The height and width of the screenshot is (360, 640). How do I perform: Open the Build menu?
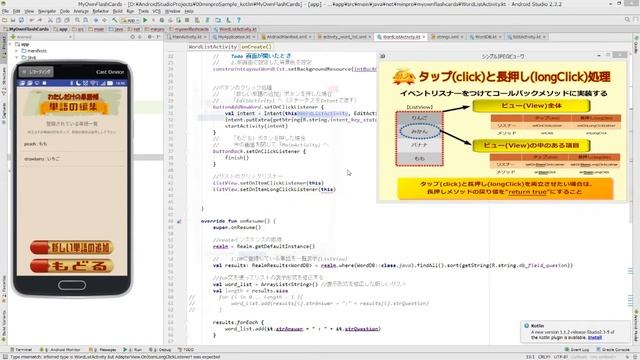pyautogui.click(x=118, y=11)
